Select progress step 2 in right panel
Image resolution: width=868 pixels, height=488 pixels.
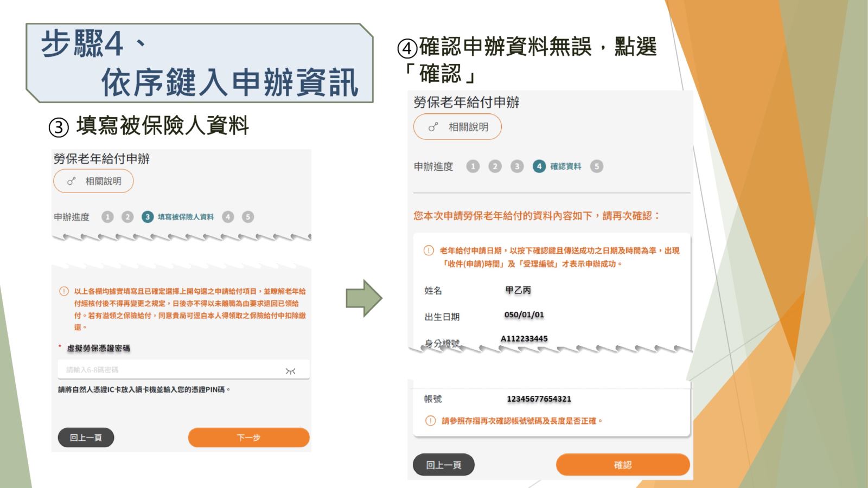tap(495, 166)
